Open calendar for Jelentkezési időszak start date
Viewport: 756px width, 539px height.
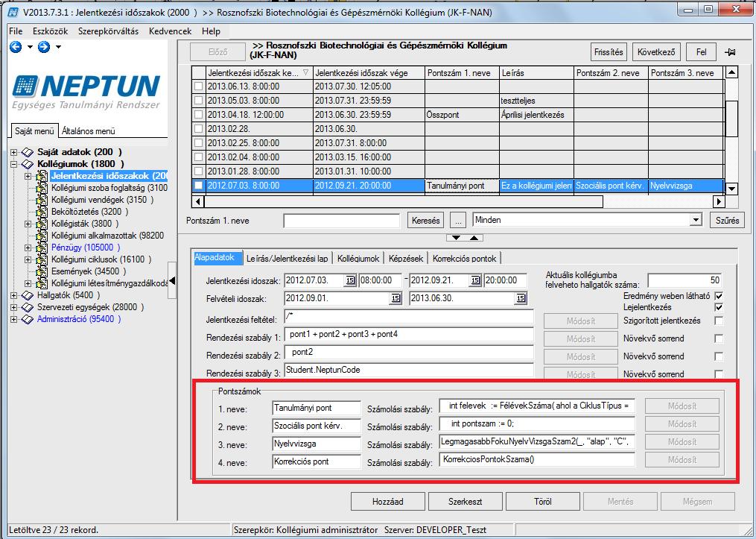point(350,280)
